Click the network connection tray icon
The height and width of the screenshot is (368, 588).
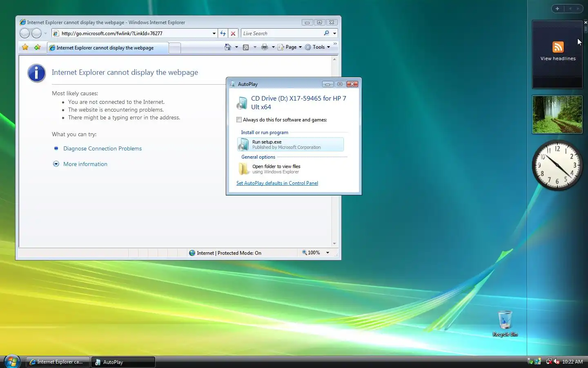(549, 361)
